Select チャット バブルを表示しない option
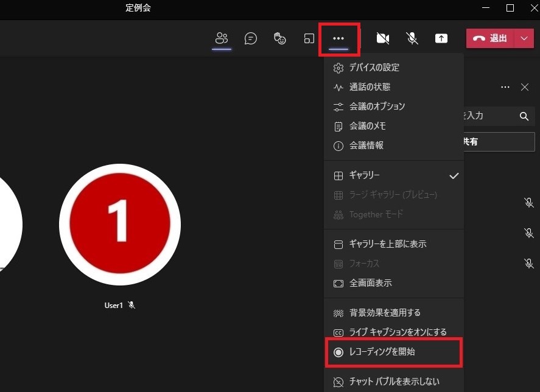This screenshot has height=392, width=540. [394, 382]
